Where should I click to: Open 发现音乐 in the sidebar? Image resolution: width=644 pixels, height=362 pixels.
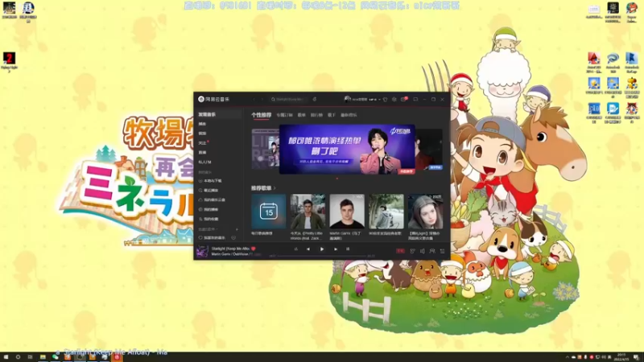[218, 114]
